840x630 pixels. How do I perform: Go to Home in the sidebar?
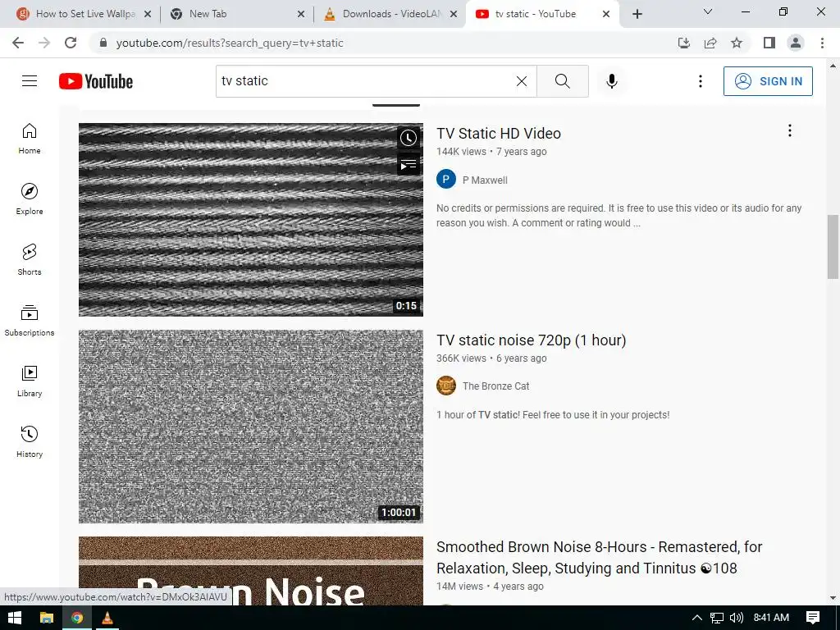coord(30,139)
